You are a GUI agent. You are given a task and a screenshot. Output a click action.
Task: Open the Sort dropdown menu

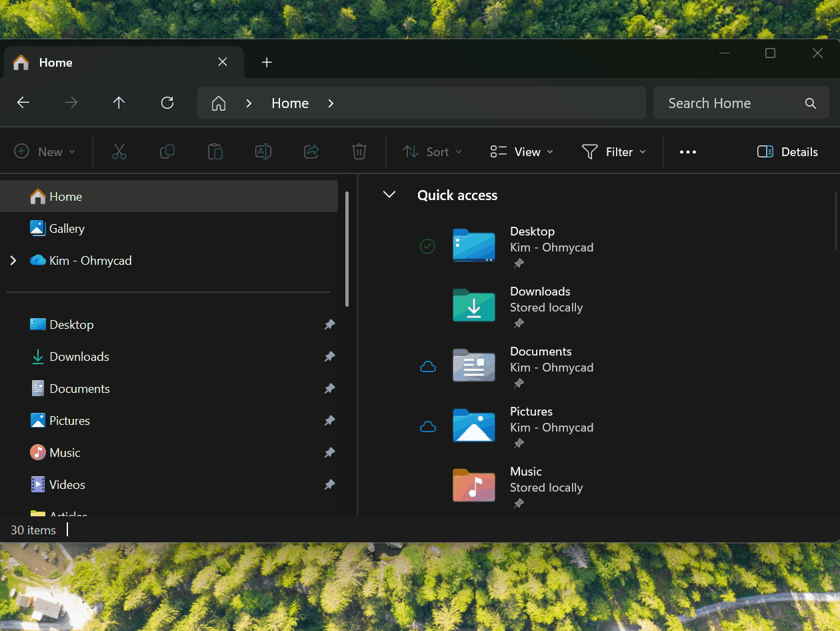click(x=432, y=152)
